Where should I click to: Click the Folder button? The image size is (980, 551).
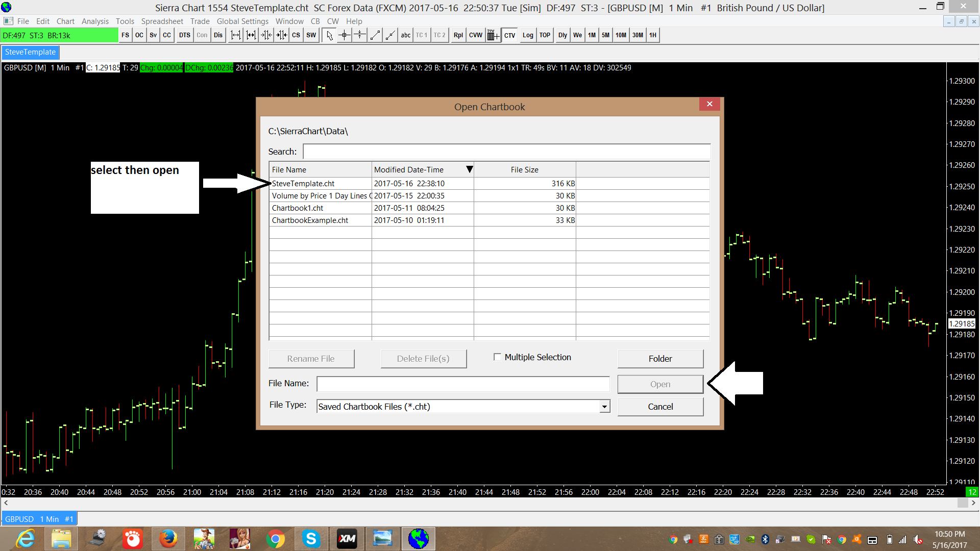(660, 359)
